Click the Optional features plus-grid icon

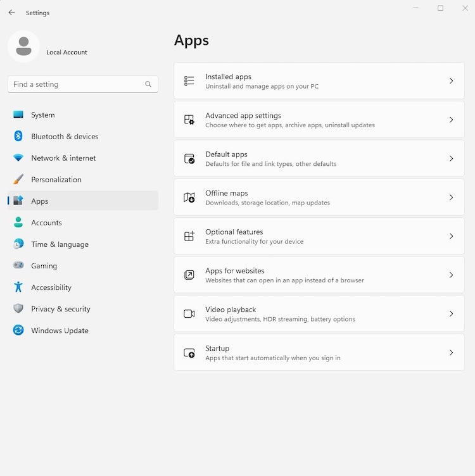pos(189,236)
